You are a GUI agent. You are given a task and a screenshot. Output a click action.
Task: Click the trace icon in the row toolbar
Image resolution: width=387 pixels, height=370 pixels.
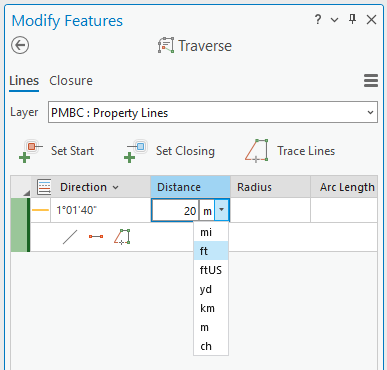[122, 237]
